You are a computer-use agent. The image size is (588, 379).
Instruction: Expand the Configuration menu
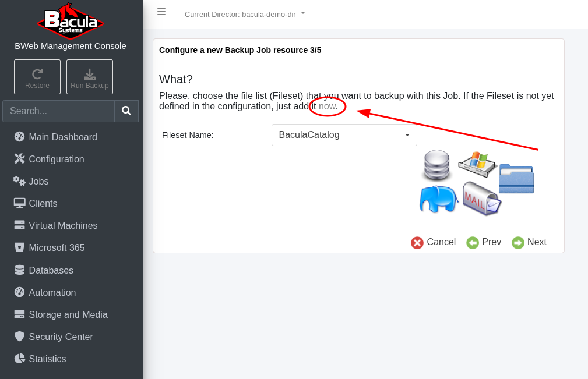(57, 159)
